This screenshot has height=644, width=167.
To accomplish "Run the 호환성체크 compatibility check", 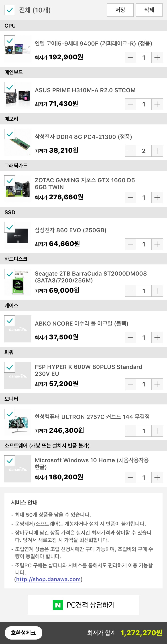I will point(23,632).
